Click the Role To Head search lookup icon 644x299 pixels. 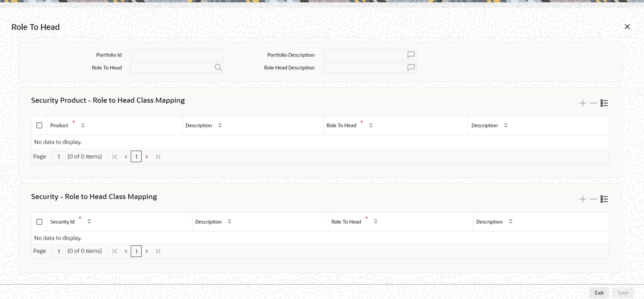(x=218, y=68)
